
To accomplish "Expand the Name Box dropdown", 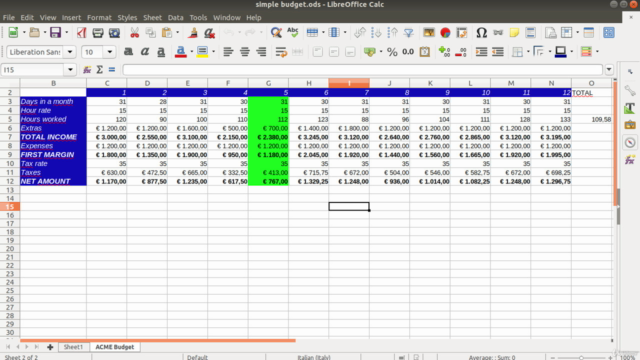I will (x=70, y=70).
